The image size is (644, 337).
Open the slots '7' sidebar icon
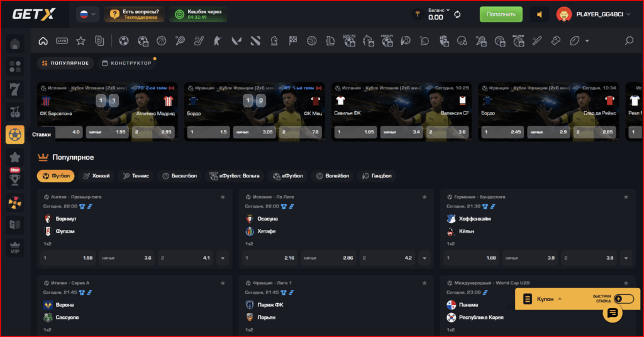15,89
